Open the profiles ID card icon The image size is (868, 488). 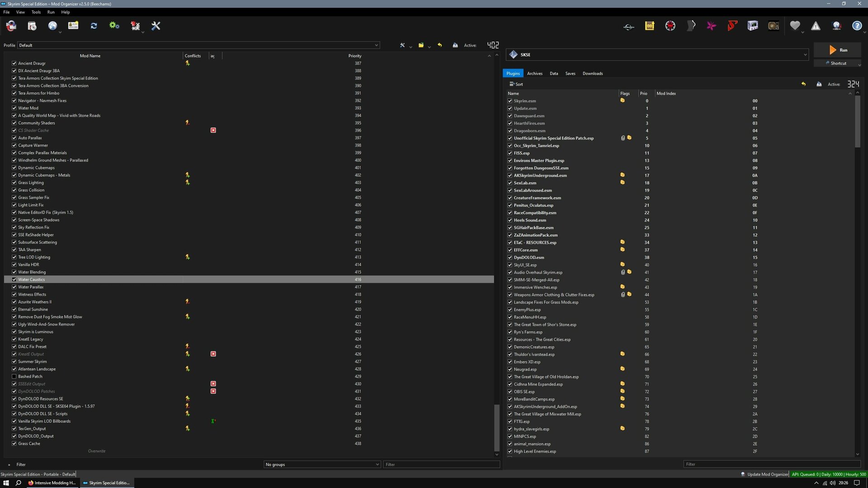[x=73, y=26]
